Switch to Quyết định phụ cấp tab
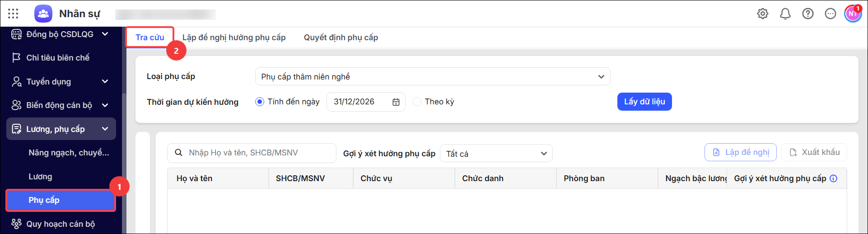 [341, 37]
